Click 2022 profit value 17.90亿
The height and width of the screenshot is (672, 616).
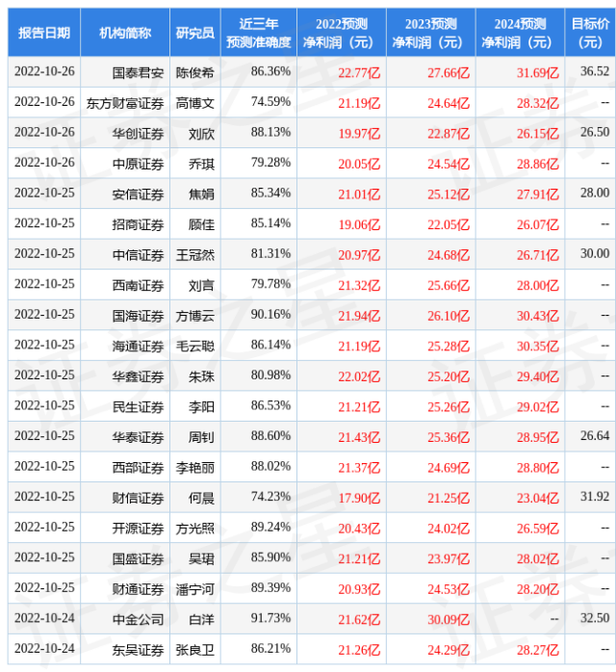(359, 498)
